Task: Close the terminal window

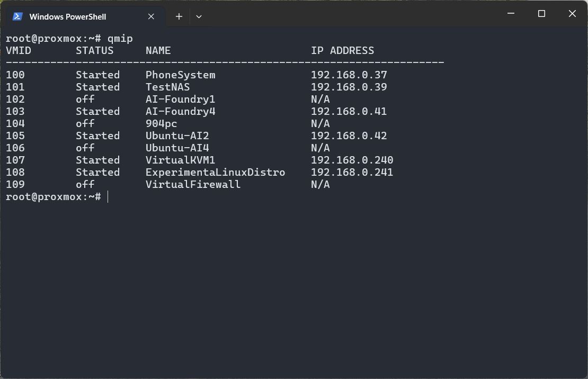Action: 572,13
